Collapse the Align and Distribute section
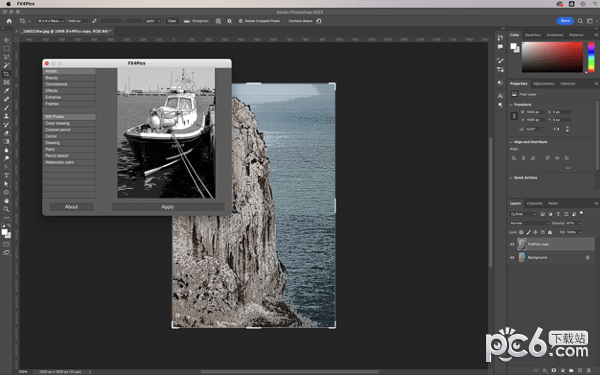 [x=511, y=142]
